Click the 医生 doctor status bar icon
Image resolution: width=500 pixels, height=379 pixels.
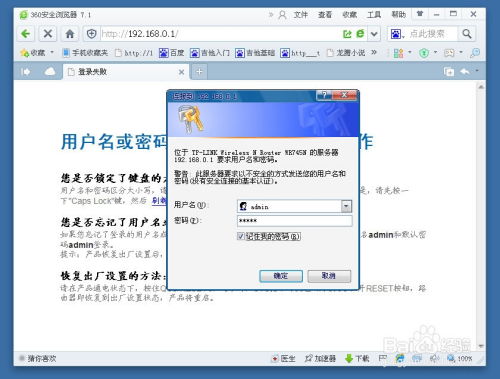283,358
